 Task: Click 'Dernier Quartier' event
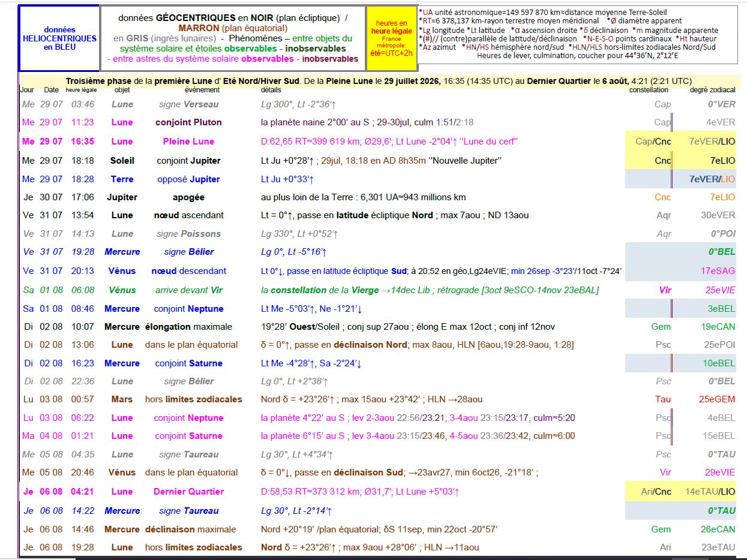[x=188, y=492]
